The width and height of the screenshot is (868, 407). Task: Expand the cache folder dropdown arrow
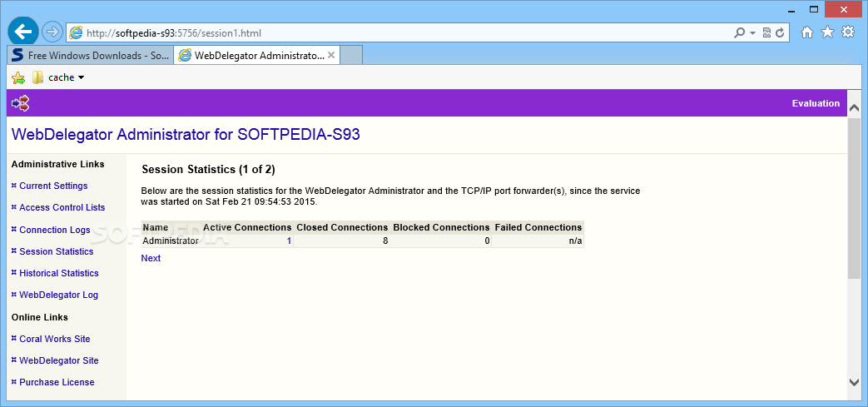[82, 78]
